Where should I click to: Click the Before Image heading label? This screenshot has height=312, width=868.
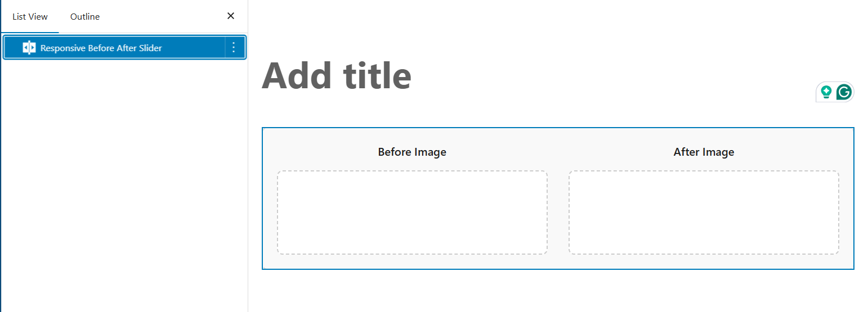click(x=412, y=152)
